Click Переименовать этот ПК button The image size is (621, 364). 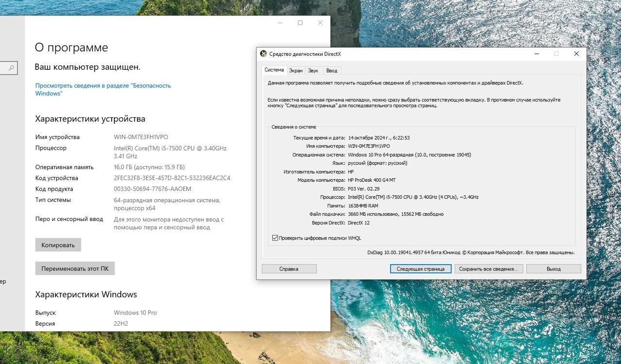pos(75,269)
